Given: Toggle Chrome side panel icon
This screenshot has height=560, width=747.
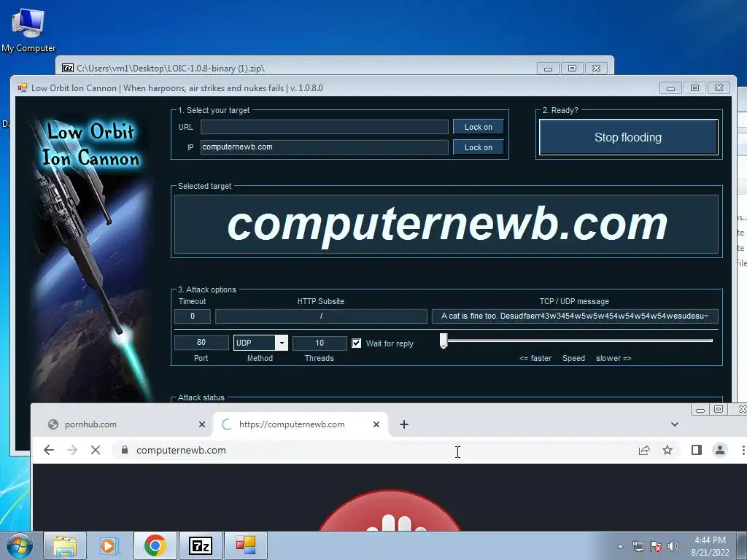Looking at the screenshot, I should [x=697, y=450].
